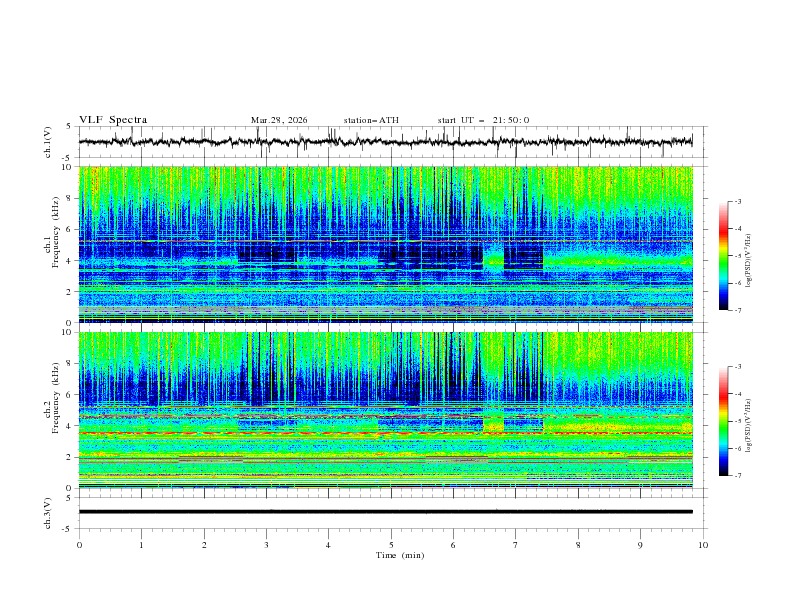792x612 pixels.
Task: Select the date text "Mar.28, 2026"
Action: pyautogui.click(x=279, y=120)
